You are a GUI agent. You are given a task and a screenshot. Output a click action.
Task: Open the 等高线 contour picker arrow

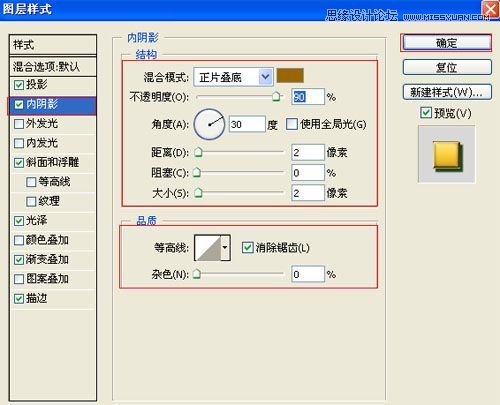coord(225,248)
